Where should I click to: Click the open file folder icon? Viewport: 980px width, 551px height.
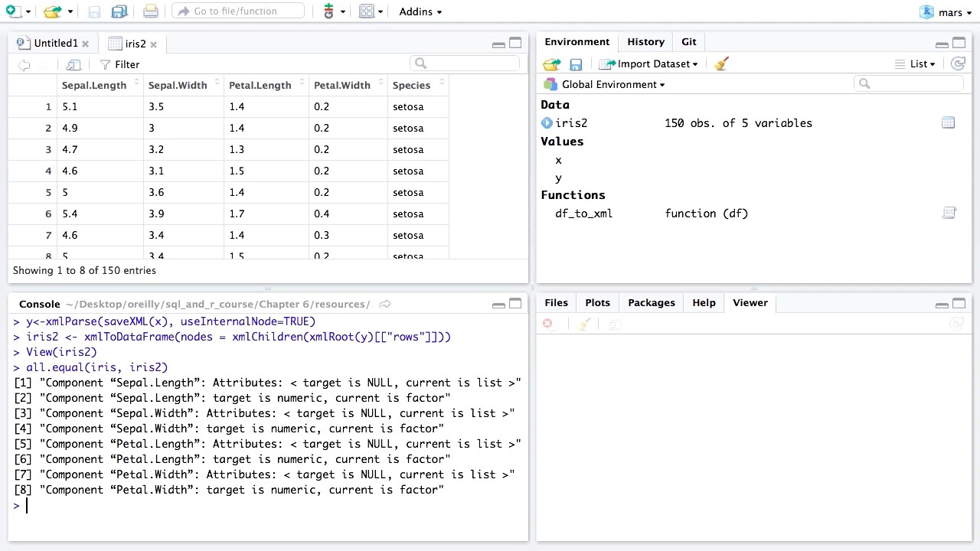pyautogui.click(x=52, y=11)
